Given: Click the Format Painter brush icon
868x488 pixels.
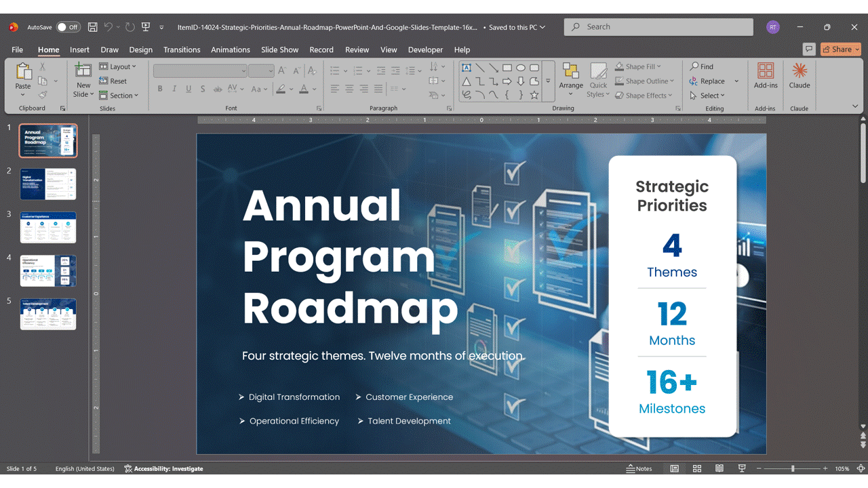Looking at the screenshot, I should (x=42, y=95).
